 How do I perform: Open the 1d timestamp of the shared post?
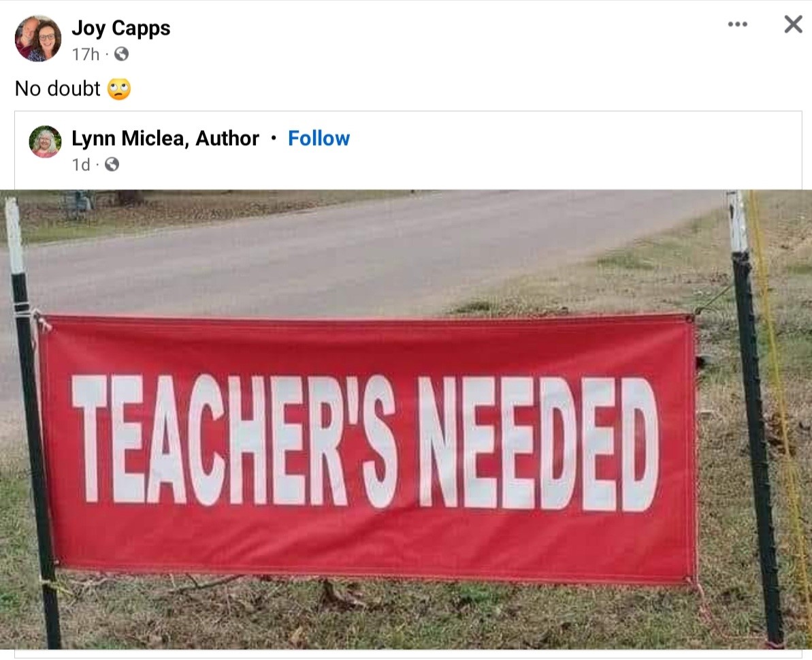coord(80,165)
